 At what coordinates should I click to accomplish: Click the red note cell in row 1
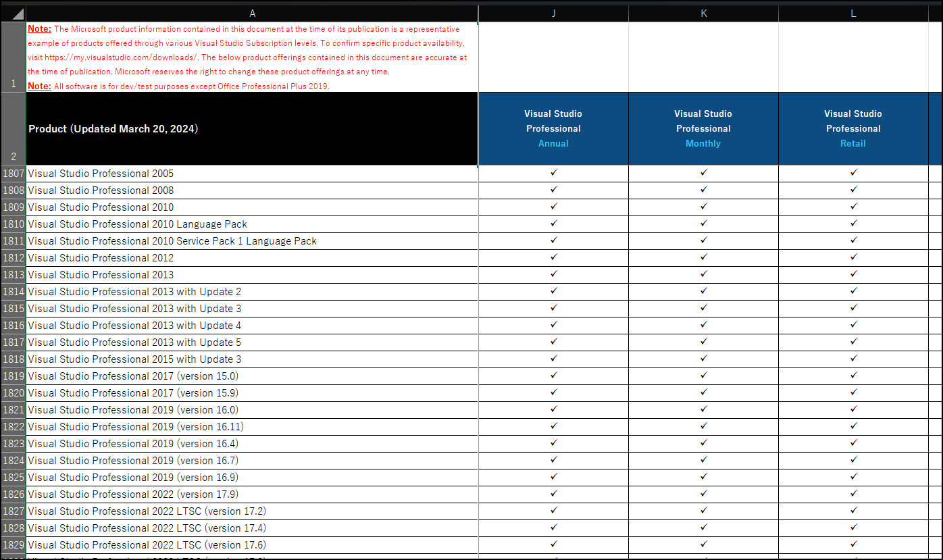pos(252,57)
